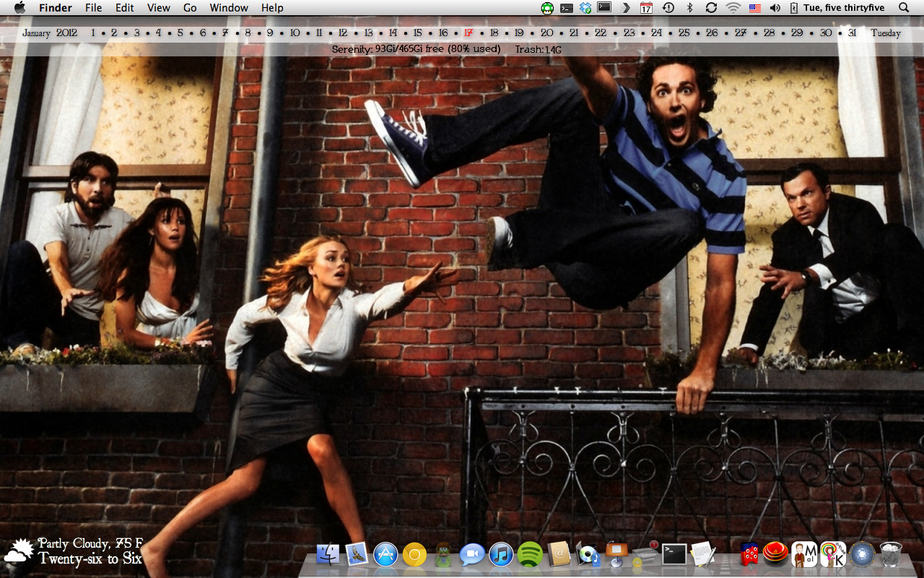Open the Go menu
The height and width of the screenshot is (578, 924).
click(x=190, y=8)
